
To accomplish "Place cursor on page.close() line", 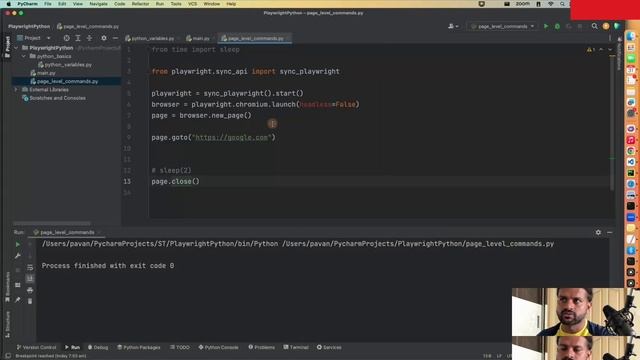I will tap(176, 182).
